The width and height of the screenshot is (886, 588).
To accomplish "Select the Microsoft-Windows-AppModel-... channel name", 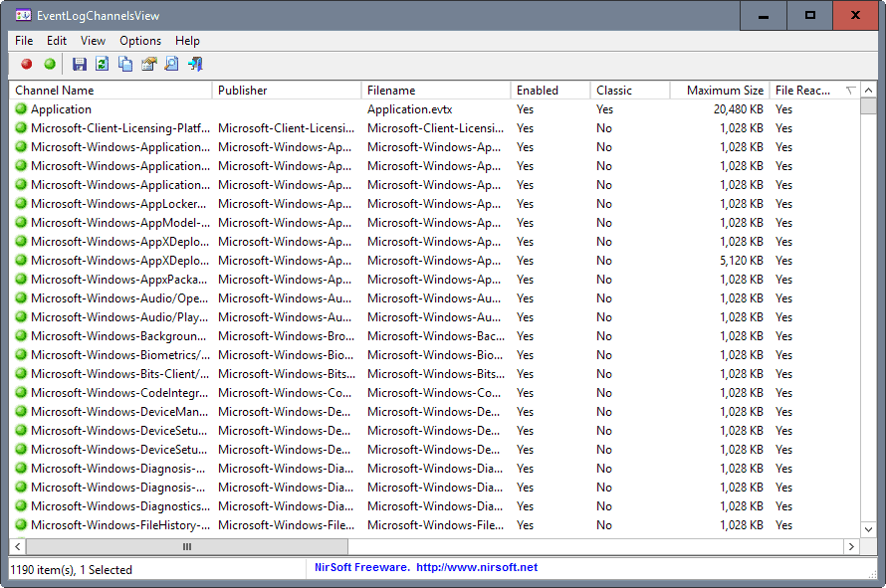I will point(120,223).
